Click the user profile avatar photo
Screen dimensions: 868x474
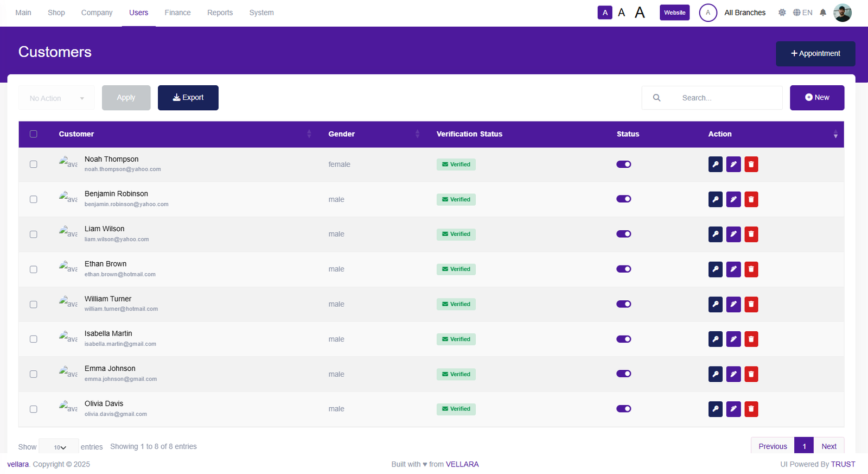click(842, 12)
